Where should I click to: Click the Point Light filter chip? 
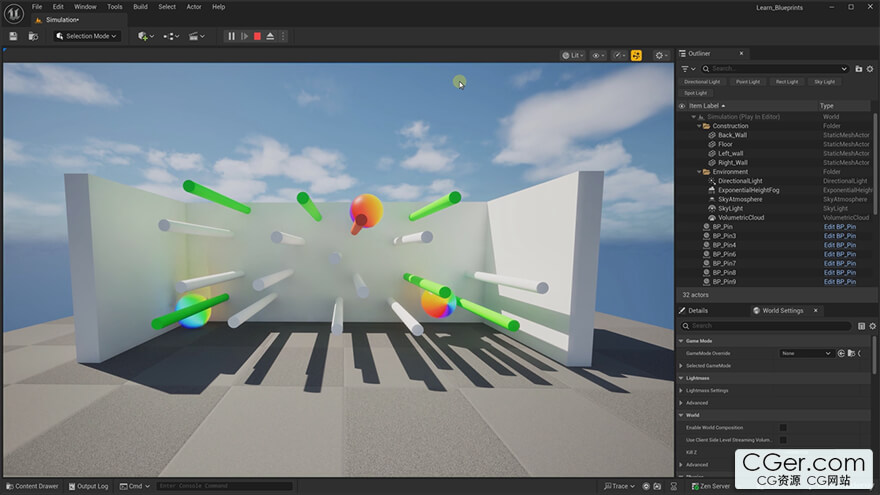(747, 82)
